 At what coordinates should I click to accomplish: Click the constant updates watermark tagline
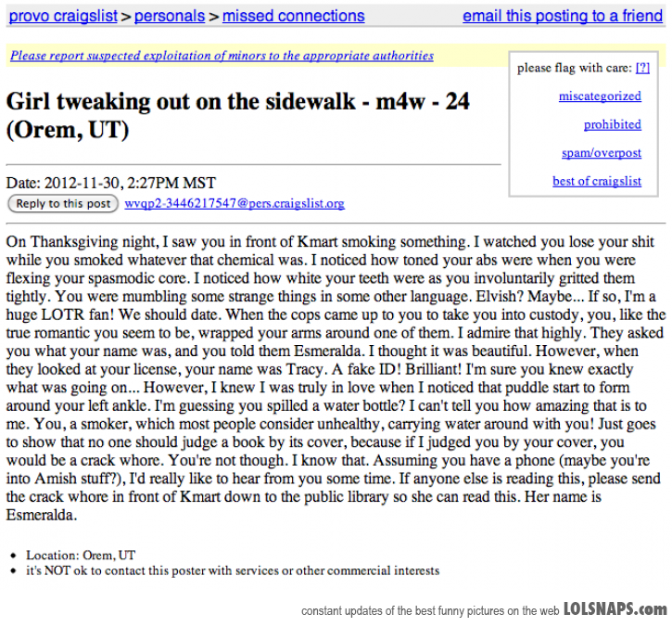pos(429,611)
